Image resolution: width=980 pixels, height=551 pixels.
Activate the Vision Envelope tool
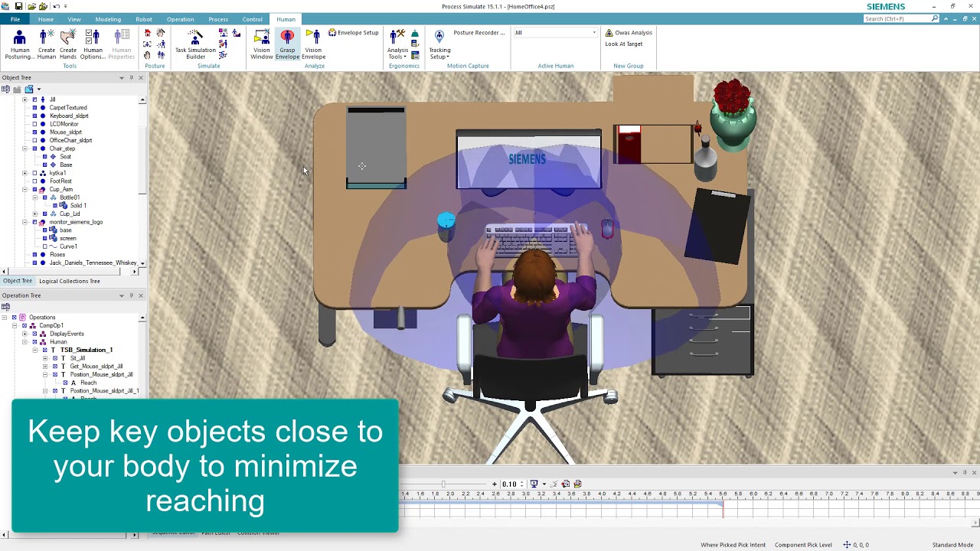313,44
